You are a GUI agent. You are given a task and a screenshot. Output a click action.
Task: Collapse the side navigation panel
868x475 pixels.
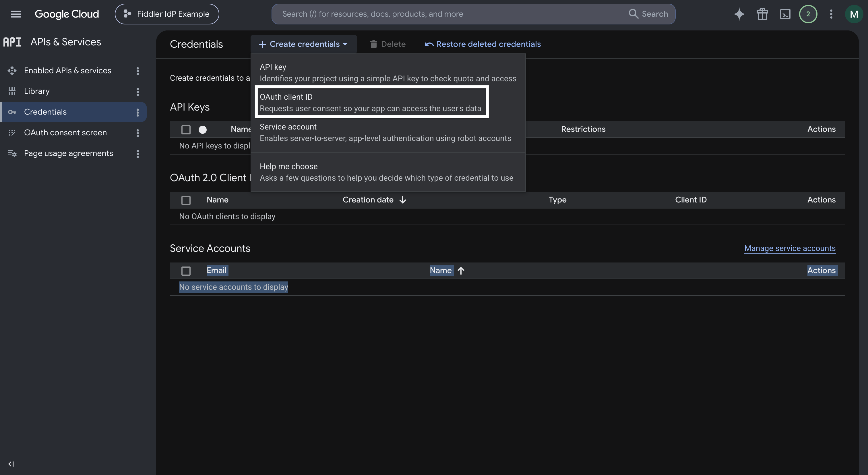(x=11, y=464)
